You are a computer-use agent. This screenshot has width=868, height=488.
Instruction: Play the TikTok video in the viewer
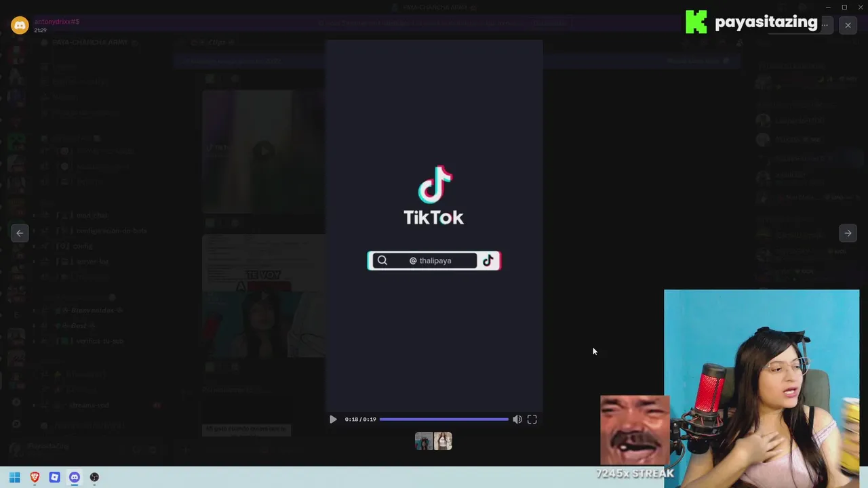(x=333, y=420)
